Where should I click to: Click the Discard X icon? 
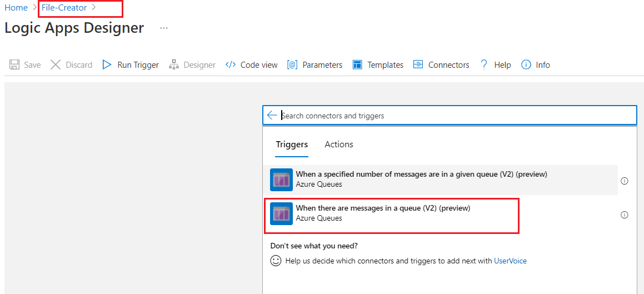(56, 65)
